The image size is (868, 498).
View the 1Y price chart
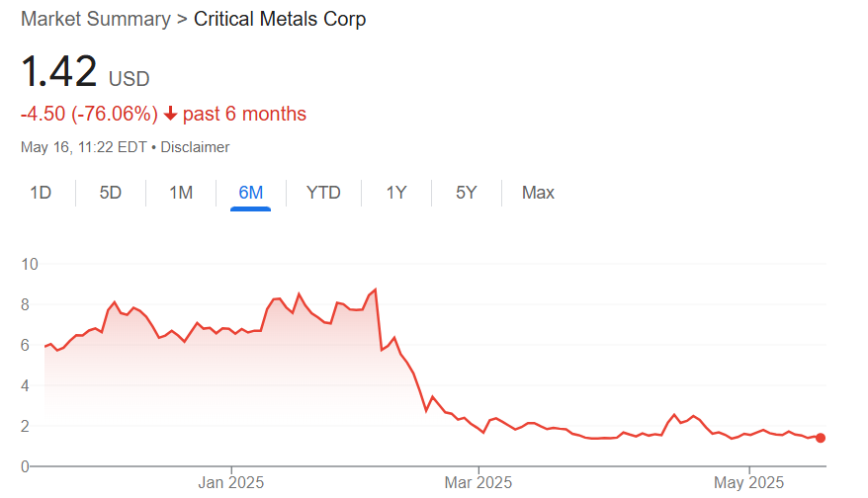coord(396,193)
